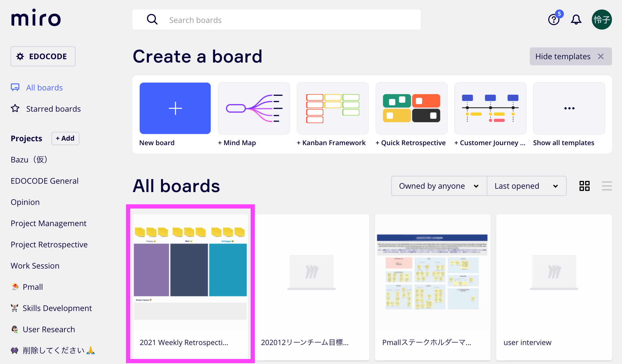Open the Bazu（仮）project
Viewport: 622px width, 364px height.
[29, 160]
